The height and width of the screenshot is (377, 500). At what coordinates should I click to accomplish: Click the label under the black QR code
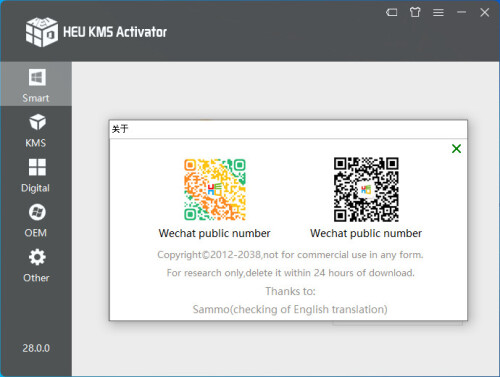(x=366, y=233)
